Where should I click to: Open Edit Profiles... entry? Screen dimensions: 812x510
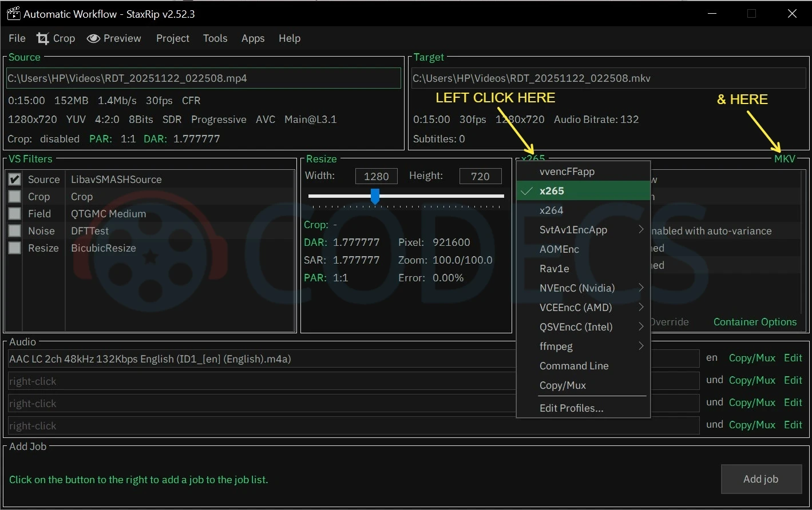pos(583,408)
